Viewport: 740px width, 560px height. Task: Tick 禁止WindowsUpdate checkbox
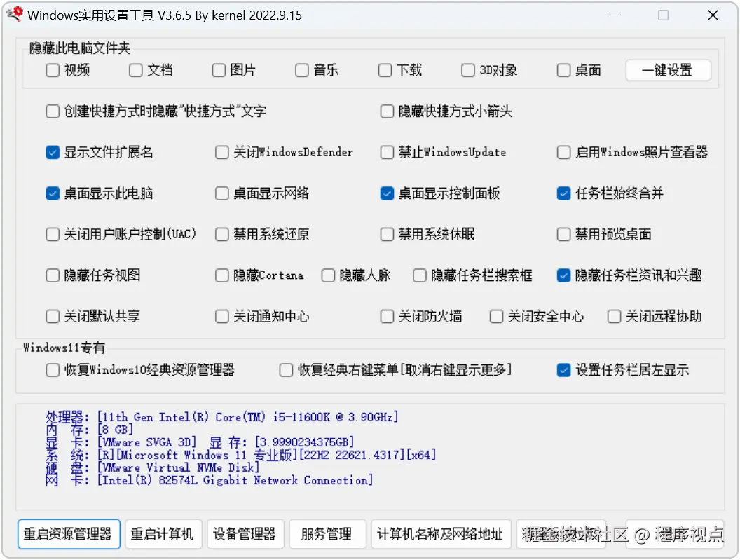387,153
